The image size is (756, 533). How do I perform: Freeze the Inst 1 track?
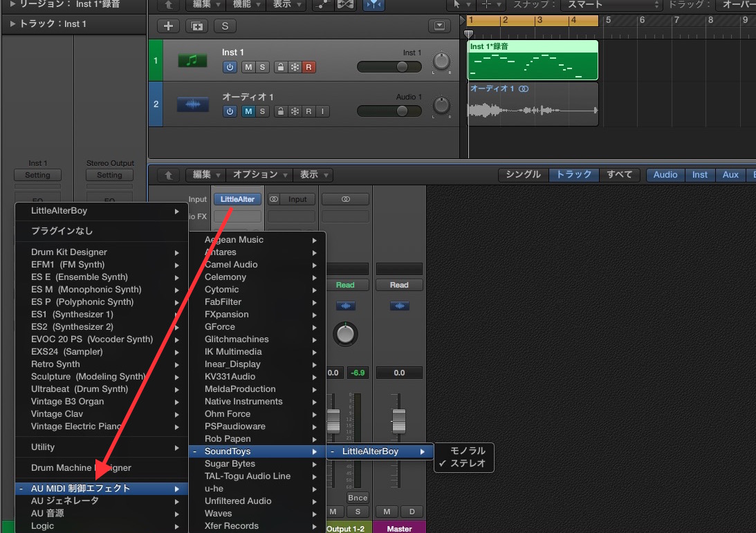[x=295, y=67]
